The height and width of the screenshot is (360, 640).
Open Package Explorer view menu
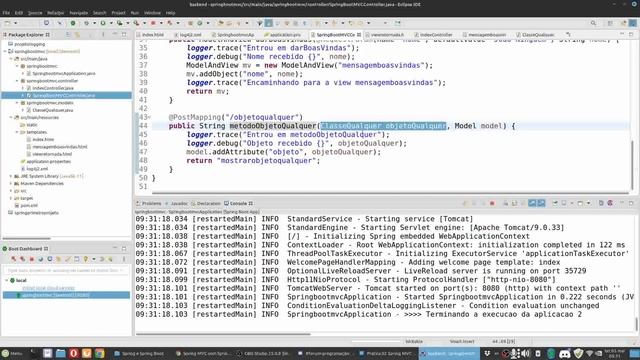pos(103,35)
